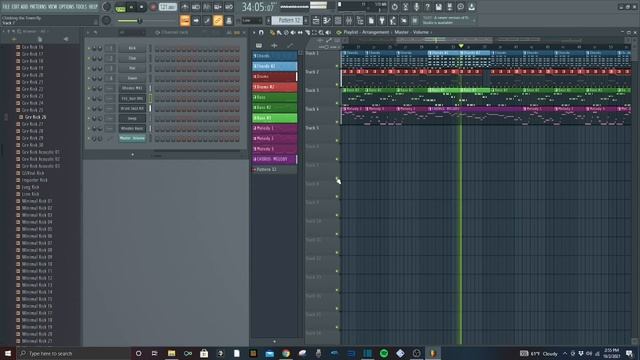
Task: Select the playlist Zoom magnifier tool
Action: tap(321, 32)
